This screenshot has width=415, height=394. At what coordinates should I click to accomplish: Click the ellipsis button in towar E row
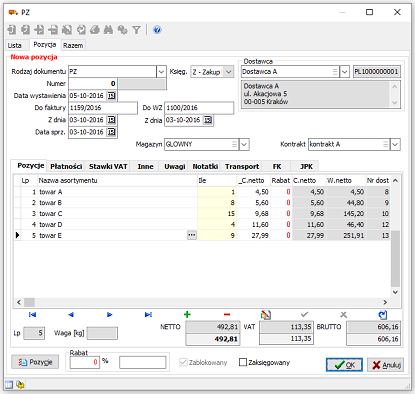[x=192, y=235]
